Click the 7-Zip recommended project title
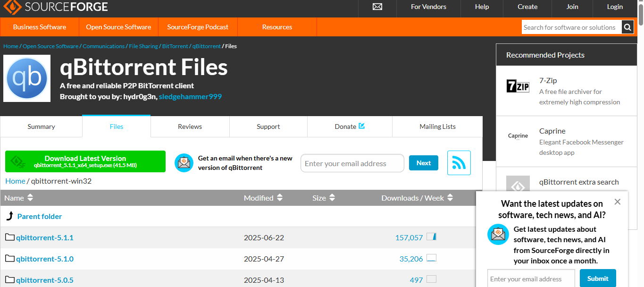This screenshot has width=644, height=287. point(548,80)
